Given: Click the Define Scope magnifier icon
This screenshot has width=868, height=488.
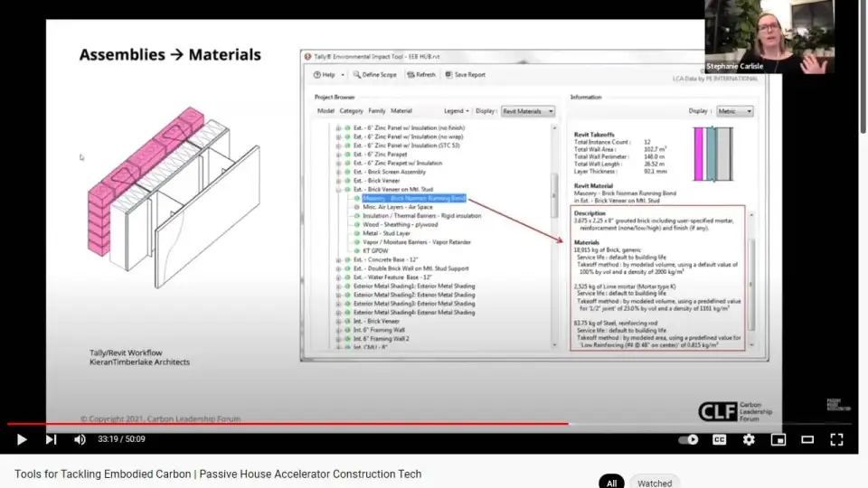Looking at the screenshot, I should pyautogui.click(x=356, y=75).
